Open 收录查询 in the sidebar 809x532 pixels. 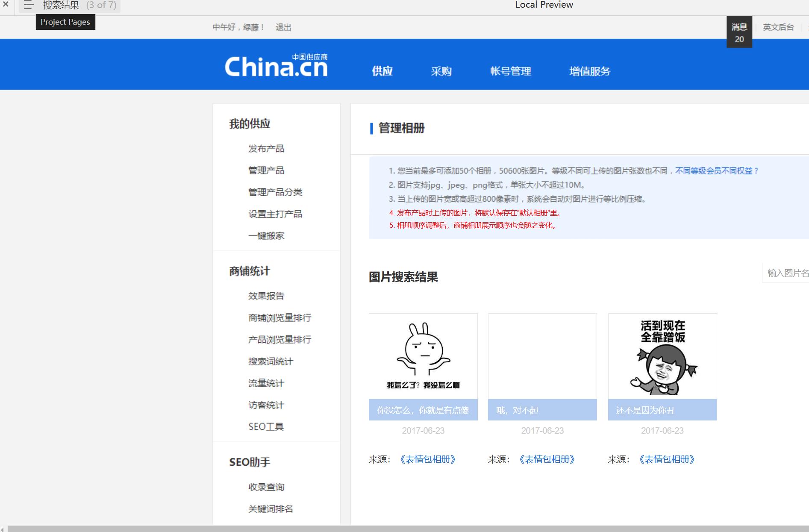(x=266, y=487)
